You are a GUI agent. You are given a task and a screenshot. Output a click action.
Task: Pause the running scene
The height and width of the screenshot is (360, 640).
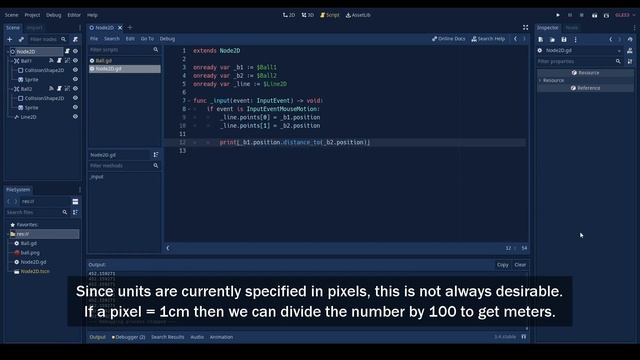click(570, 15)
